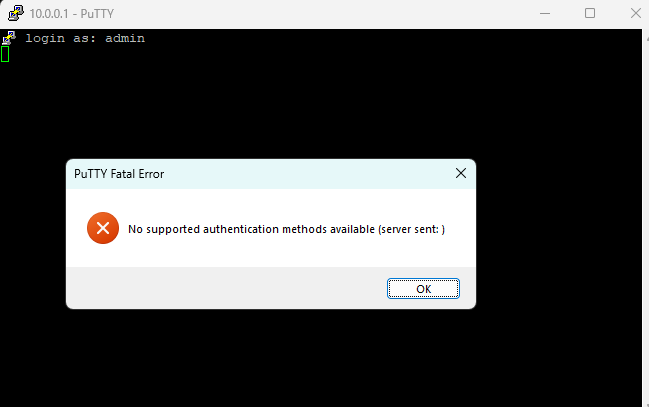
Task: Click the small PuTTY icon beside login prompt
Action: pyautogui.click(x=9, y=38)
